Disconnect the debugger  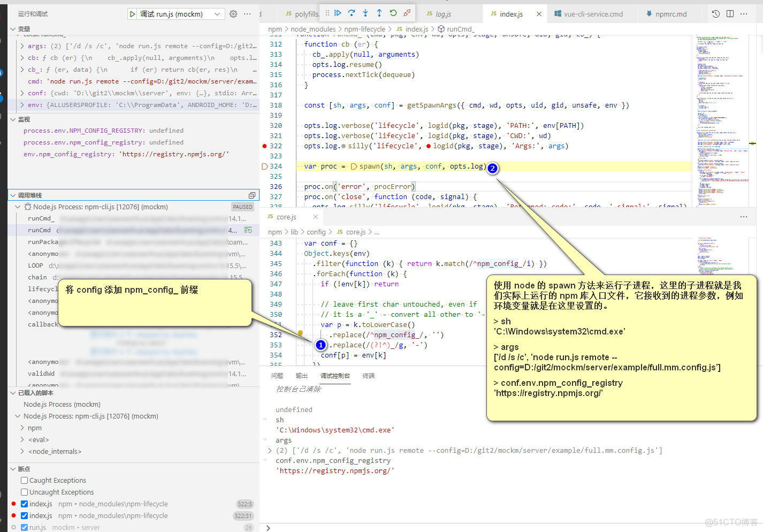[407, 13]
